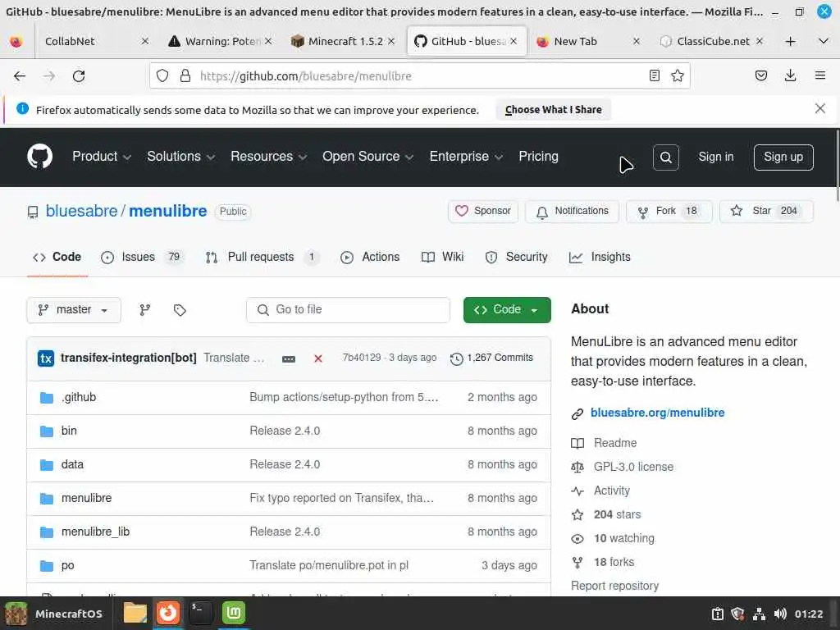View tags using the tag icon
Image resolution: width=840 pixels, height=630 pixels.
[180, 309]
